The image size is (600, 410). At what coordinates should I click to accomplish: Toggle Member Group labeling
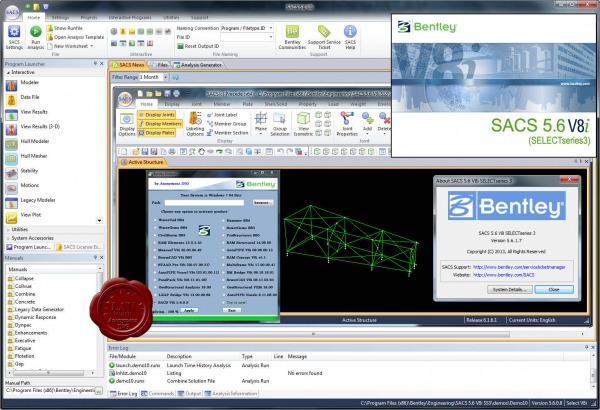(227, 124)
